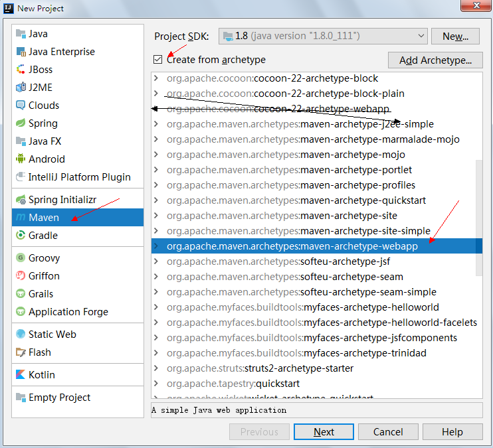Expand myfaces-archetype-trinidad node

pos(156,353)
